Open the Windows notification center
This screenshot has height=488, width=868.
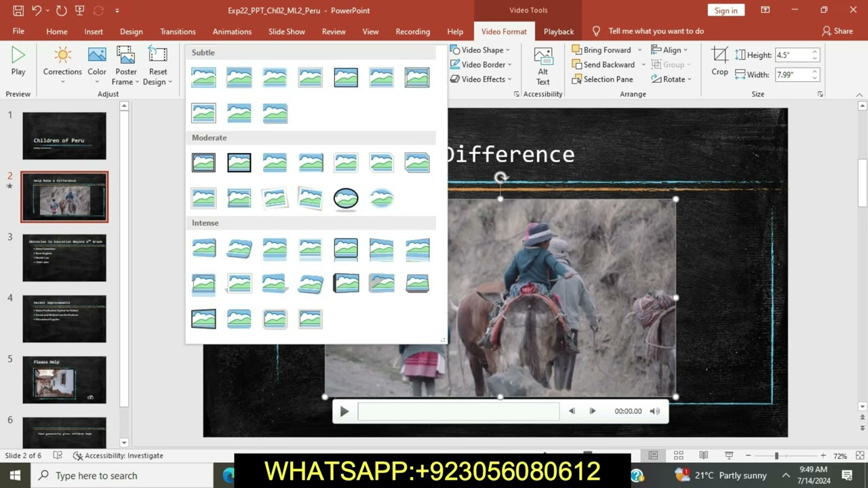(x=847, y=475)
